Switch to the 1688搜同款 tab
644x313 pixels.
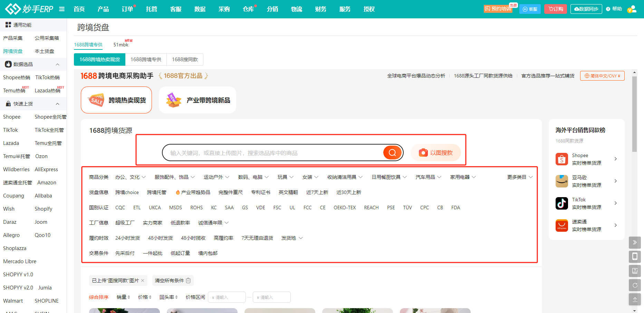(x=185, y=59)
